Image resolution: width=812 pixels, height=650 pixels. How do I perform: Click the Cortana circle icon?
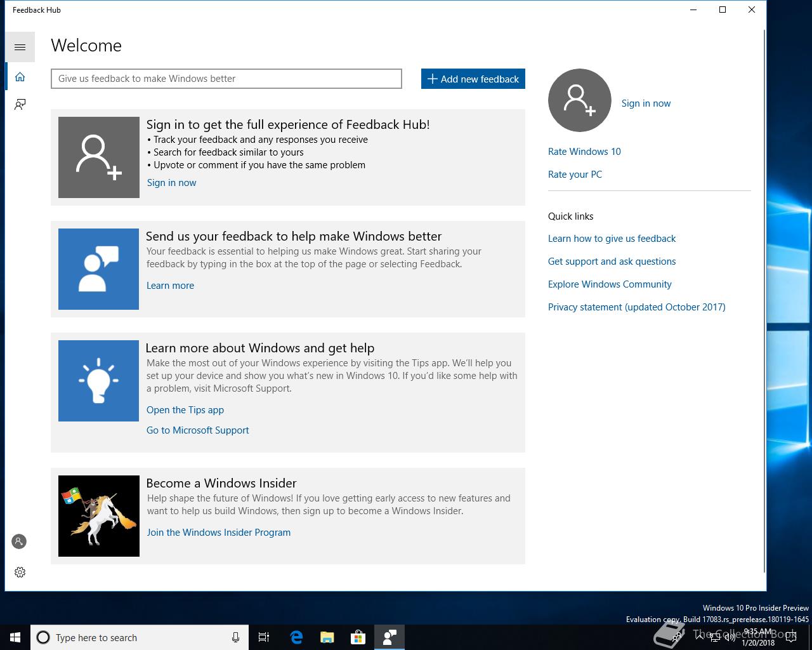[x=43, y=637]
